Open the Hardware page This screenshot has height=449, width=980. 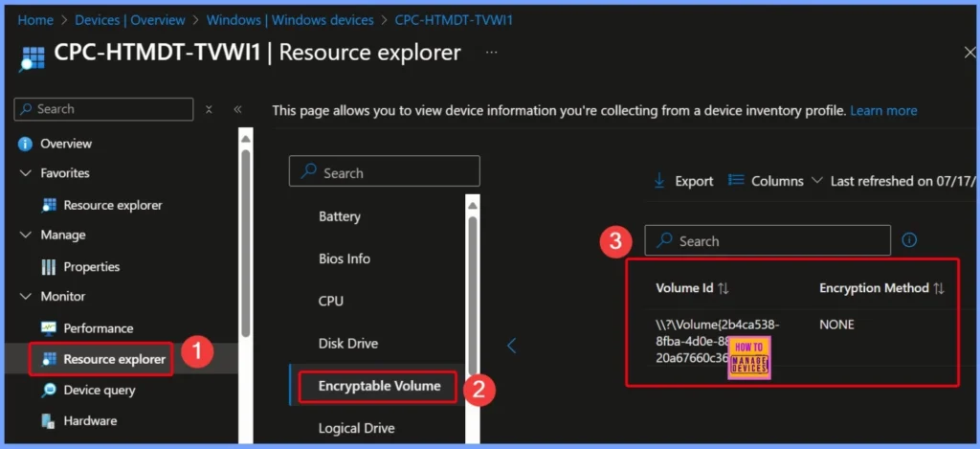[90, 421]
